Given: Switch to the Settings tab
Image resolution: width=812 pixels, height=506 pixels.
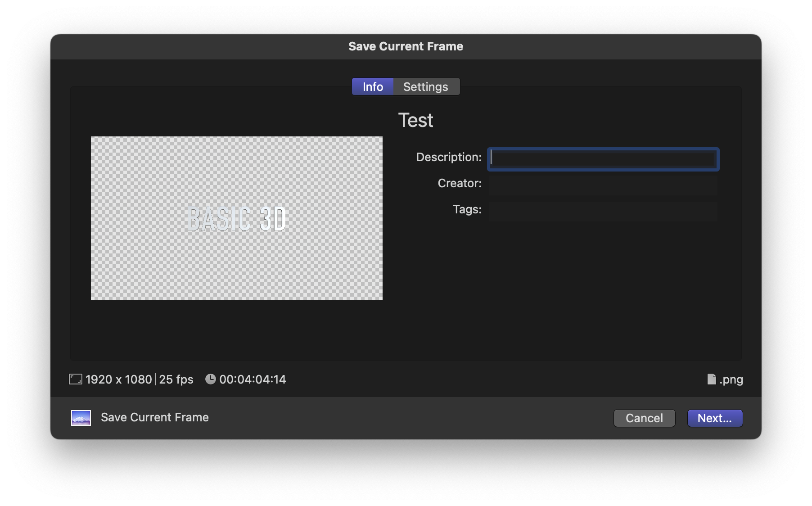Looking at the screenshot, I should (426, 86).
